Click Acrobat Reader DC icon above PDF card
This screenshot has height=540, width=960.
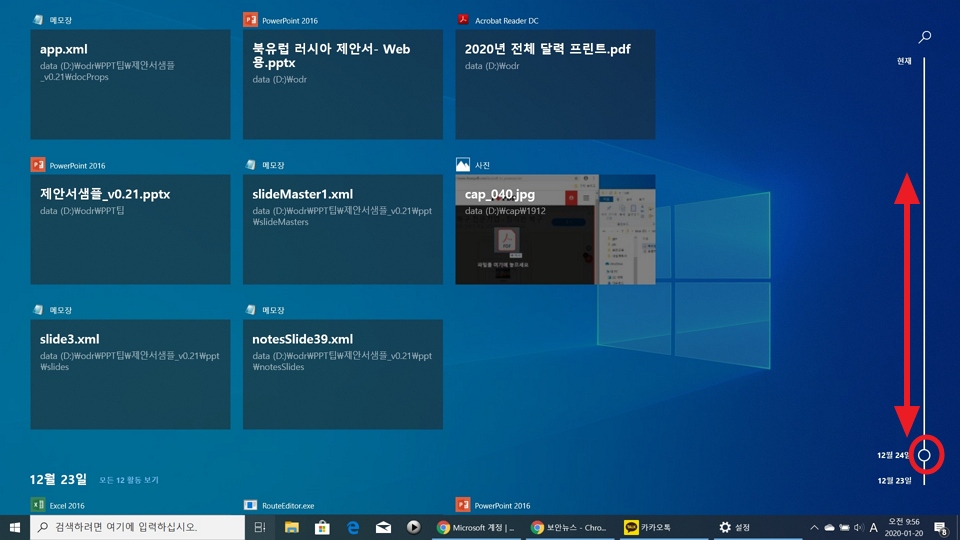[463, 20]
